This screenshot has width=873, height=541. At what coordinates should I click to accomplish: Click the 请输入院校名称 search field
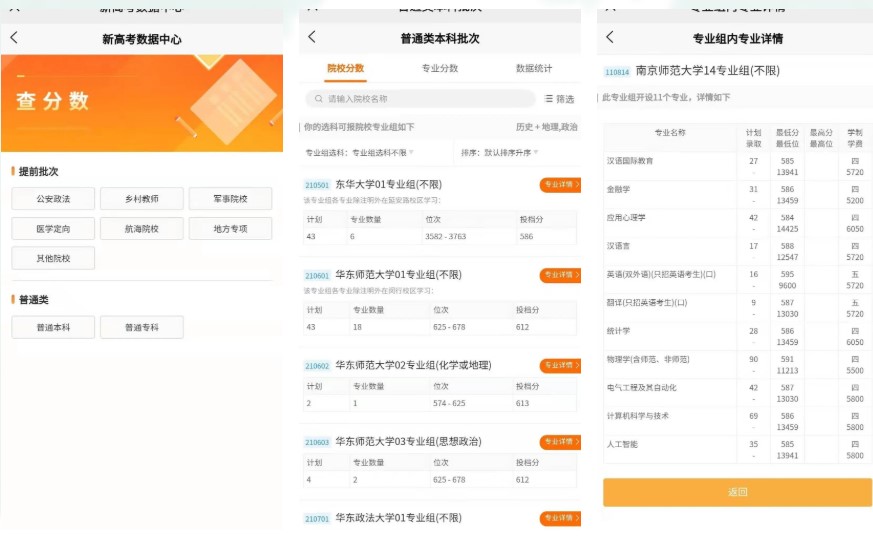[430, 99]
